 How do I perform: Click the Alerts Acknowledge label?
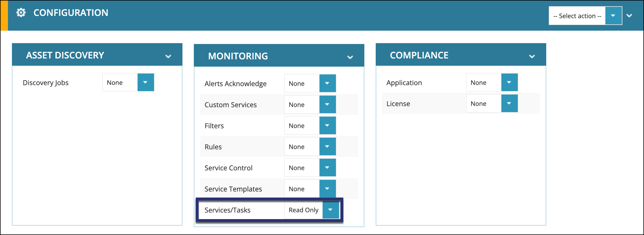236,84
